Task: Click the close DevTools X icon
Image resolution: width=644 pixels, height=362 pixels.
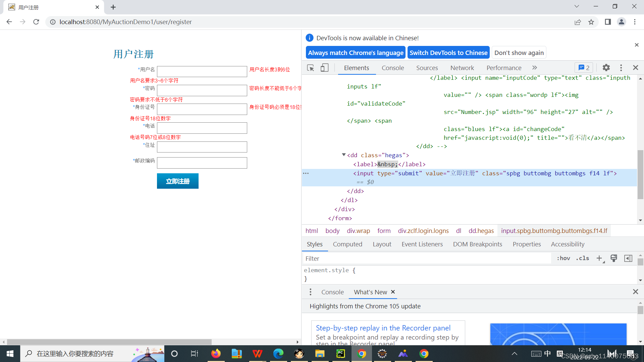Action: point(636,68)
